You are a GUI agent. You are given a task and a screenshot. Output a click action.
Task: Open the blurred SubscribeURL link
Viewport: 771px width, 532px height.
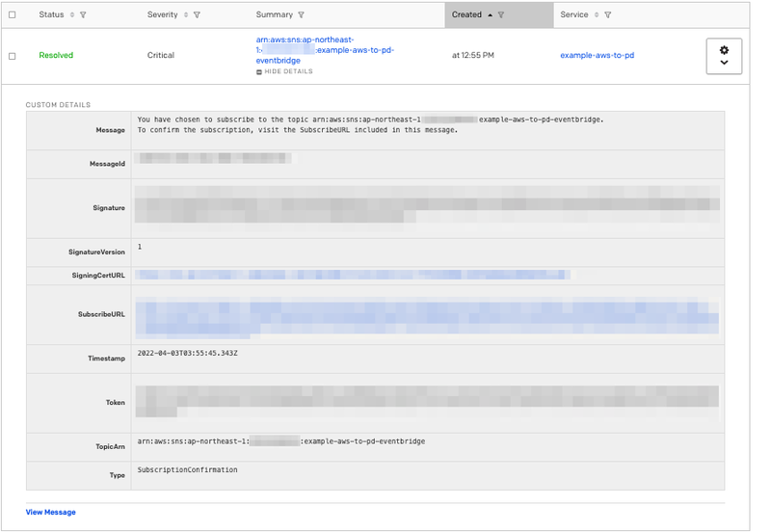[427, 318]
